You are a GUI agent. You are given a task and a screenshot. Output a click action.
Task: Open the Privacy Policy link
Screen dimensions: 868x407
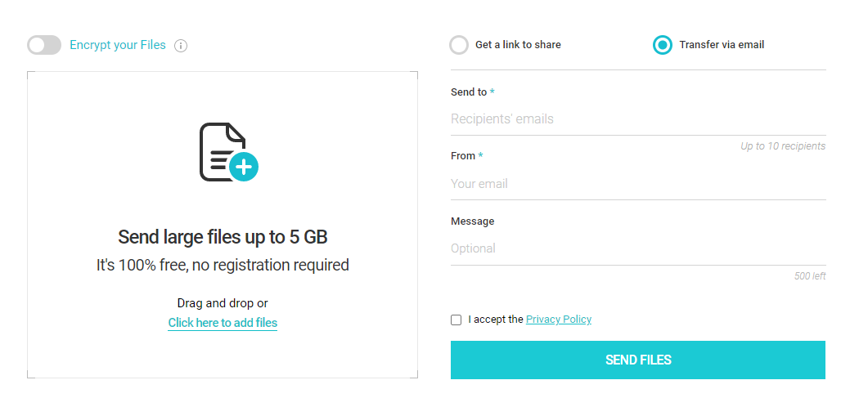[x=559, y=319]
